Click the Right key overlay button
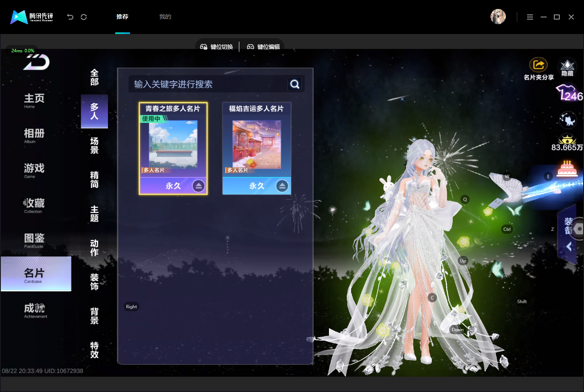Image resolution: width=584 pixels, height=392 pixels. pos(131,307)
